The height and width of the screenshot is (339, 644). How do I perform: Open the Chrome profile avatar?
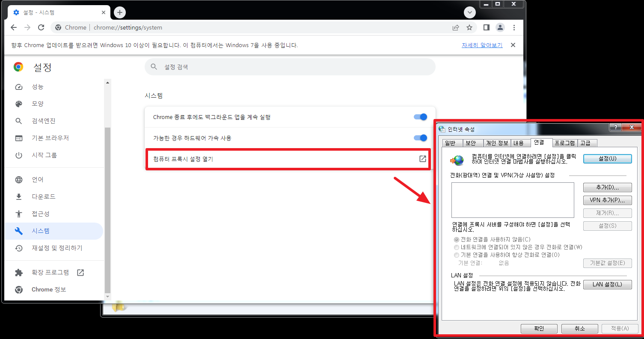click(x=500, y=27)
